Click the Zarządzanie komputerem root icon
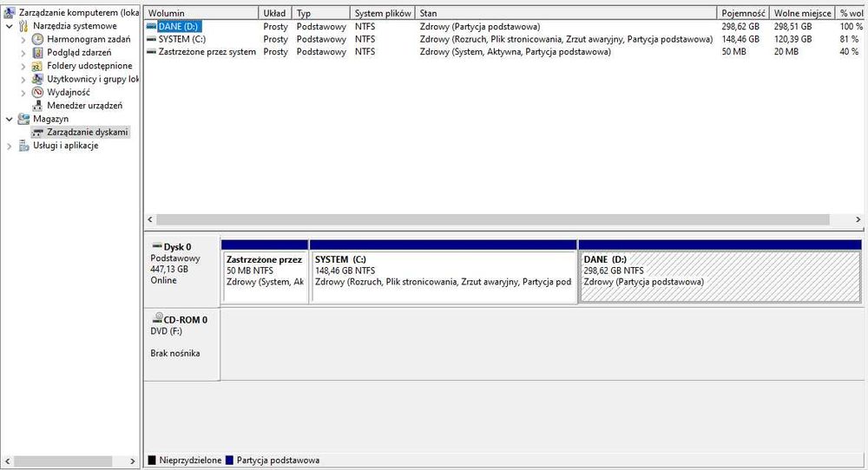The width and height of the screenshot is (868, 470). tap(10, 12)
